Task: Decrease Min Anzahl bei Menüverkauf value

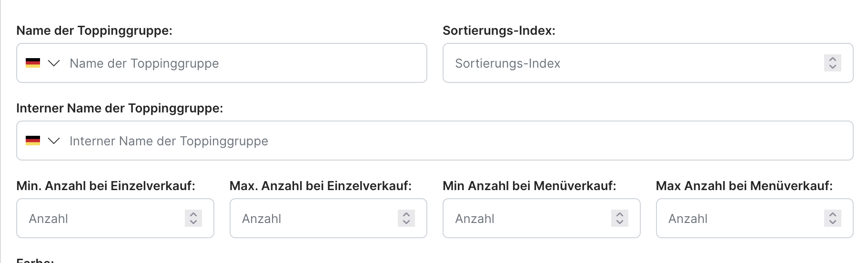Action: 620,223
